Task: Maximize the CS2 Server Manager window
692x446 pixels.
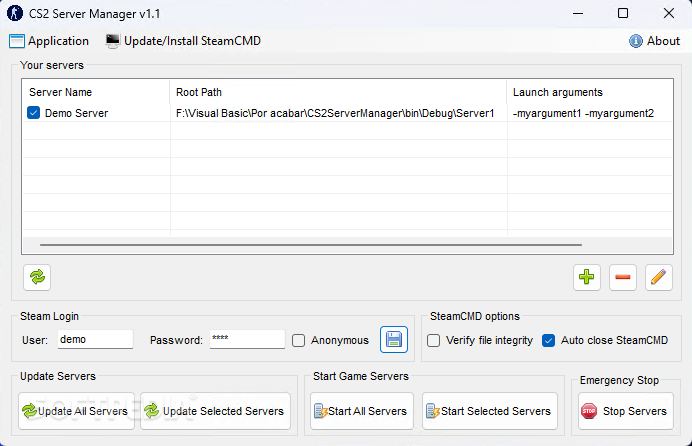Action: click(x=623, y=13)
